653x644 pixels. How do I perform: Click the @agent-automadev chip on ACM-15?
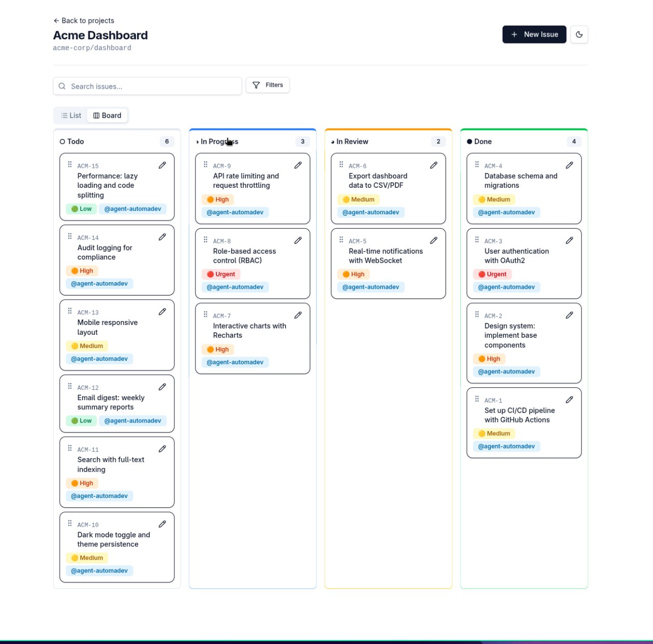133,209
